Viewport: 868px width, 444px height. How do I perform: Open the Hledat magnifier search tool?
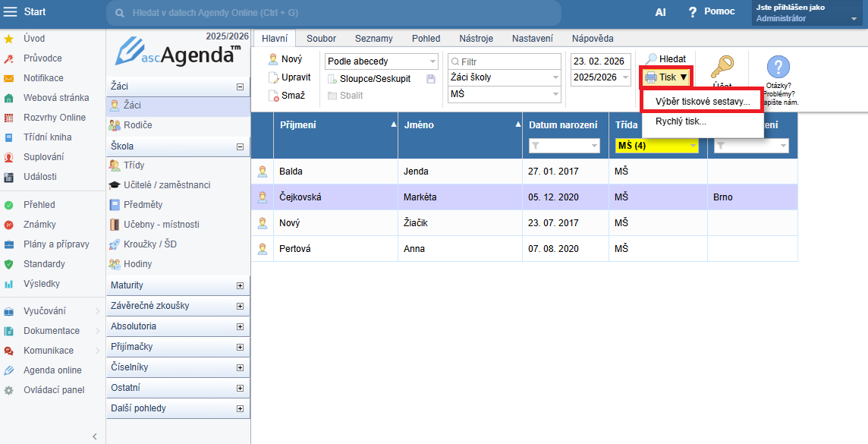point(651,59)
